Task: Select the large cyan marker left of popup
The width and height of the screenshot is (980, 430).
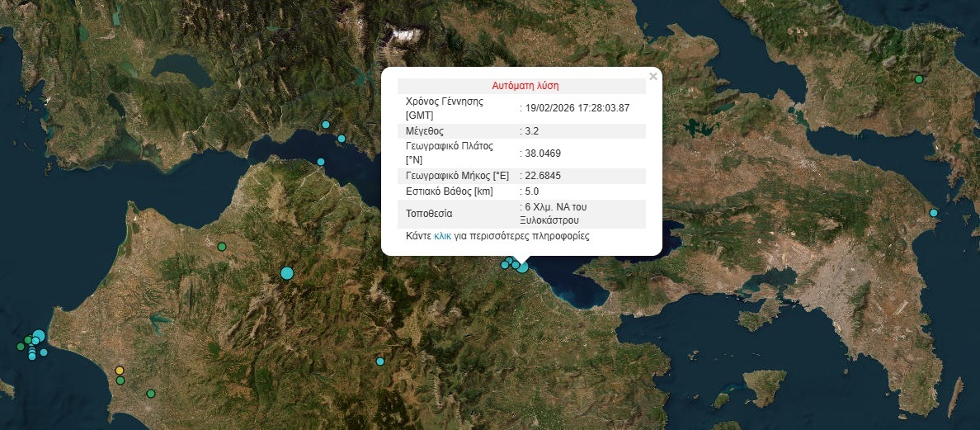Action: click(x=287, y=272)
